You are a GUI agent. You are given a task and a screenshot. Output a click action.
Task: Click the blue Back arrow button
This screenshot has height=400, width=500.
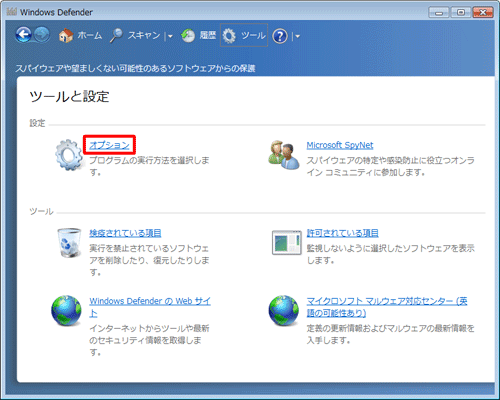[23, 35]
